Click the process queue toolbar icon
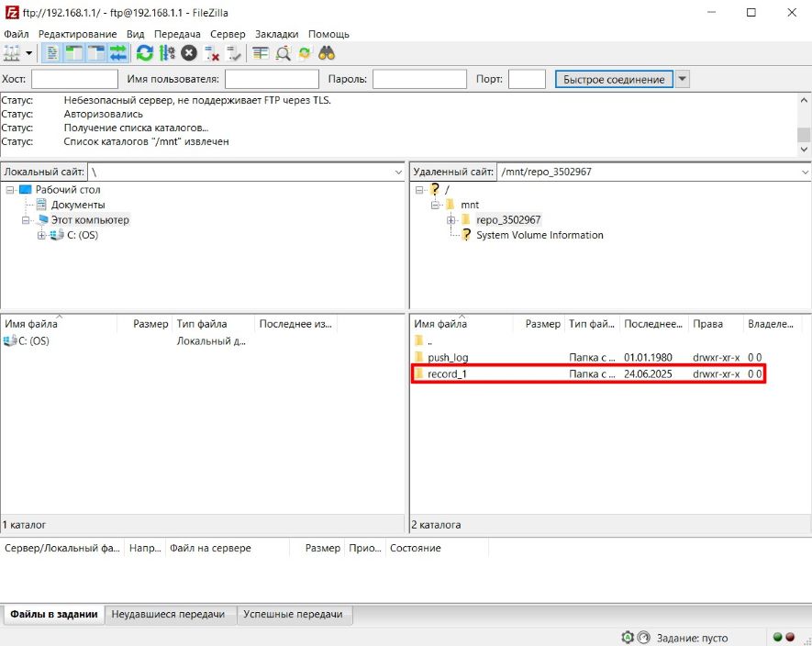This screenshot has width=812, height=646. pyautogui.click(x=166, y=53)
